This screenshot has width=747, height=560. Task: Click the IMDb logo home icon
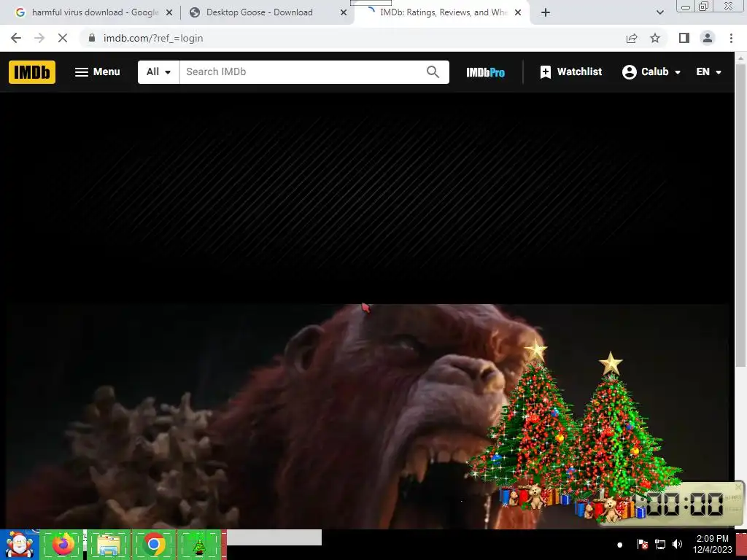[32, 72]
